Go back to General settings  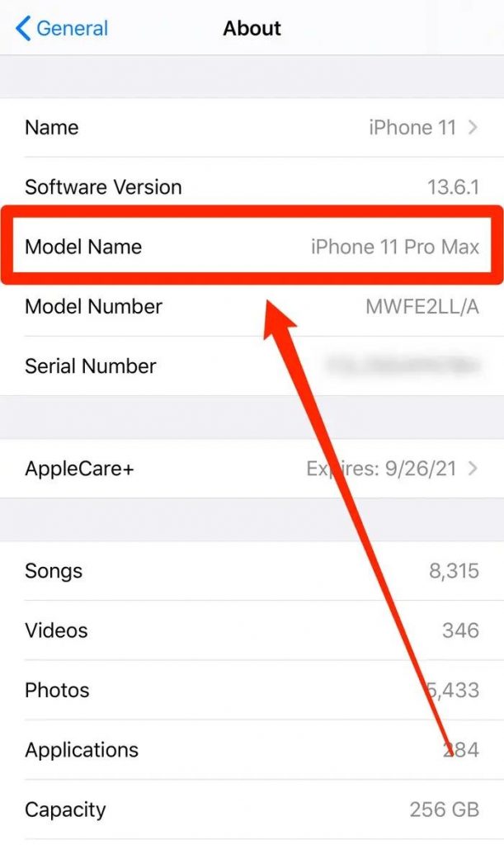point(61,28)
